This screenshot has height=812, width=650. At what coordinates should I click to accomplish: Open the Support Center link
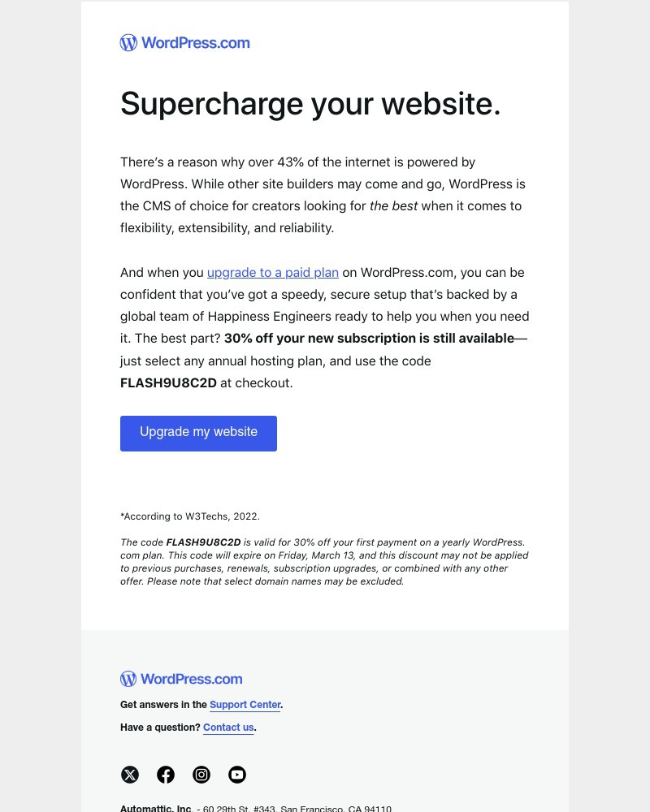(245, 705)
